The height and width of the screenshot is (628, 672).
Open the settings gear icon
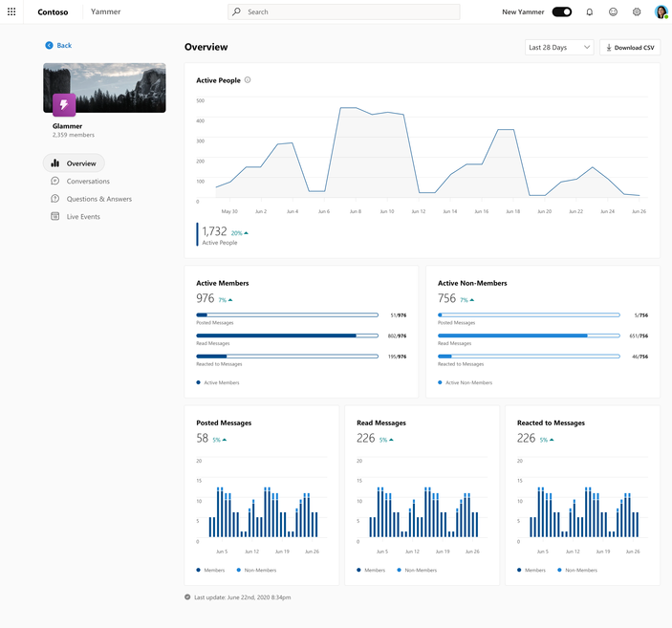click(x=637, y=11)
